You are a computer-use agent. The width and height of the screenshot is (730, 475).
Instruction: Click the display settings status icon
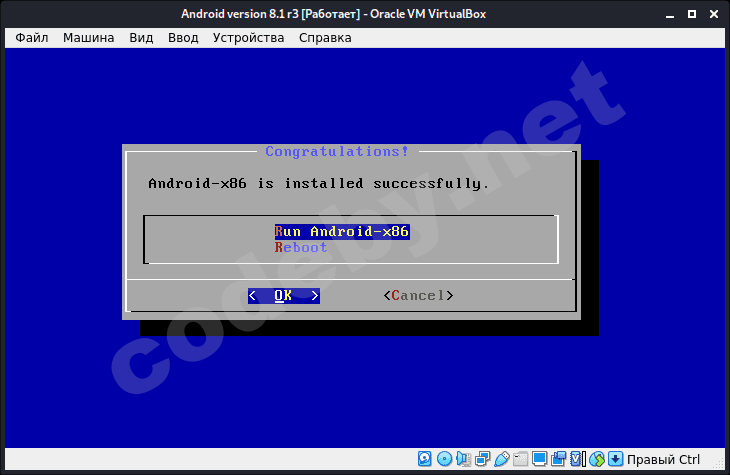(x=540, y=459)
